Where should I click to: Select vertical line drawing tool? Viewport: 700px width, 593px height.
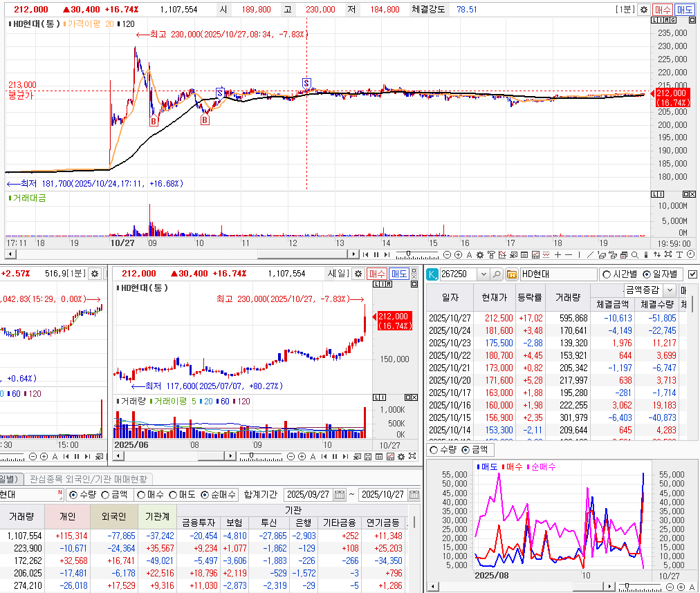(x=580, y=255)
